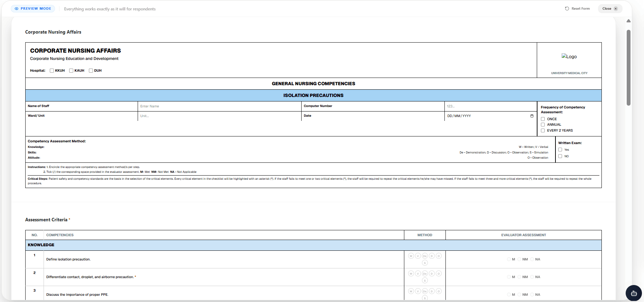Viewport: 644px width, 302px height.
Task: Click the 'ISOLATION PRECAUTIONS' blue heading
Action: [x=313, y=95]
